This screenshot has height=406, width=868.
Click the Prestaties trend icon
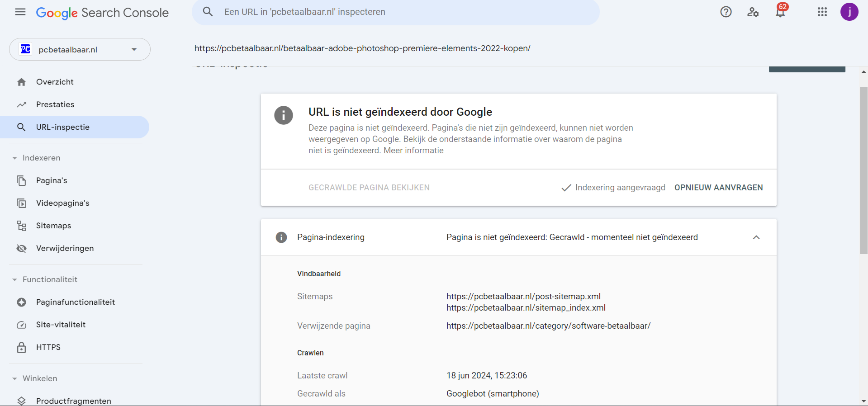point(21,104)
